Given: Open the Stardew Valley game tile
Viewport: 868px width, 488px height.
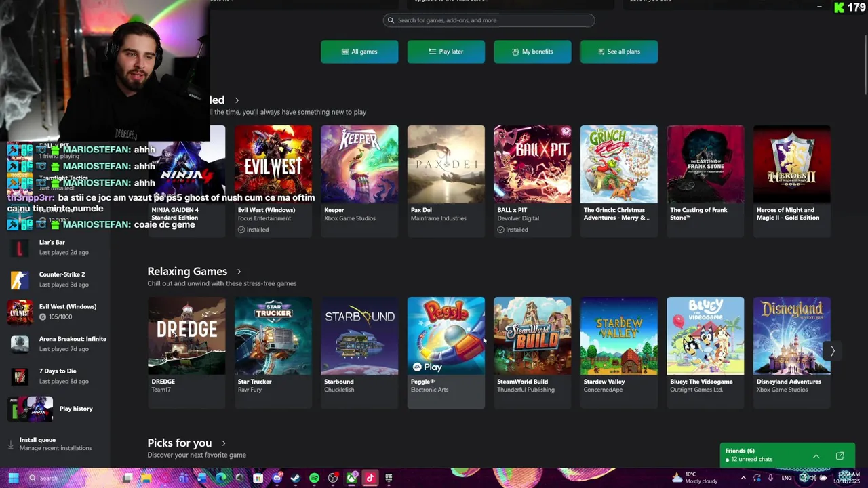Looking at the screenshot, I should click(619, 352).
